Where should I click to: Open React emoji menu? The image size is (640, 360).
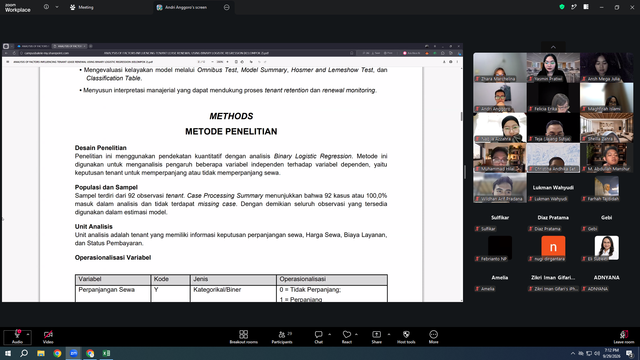coord(347,337)
